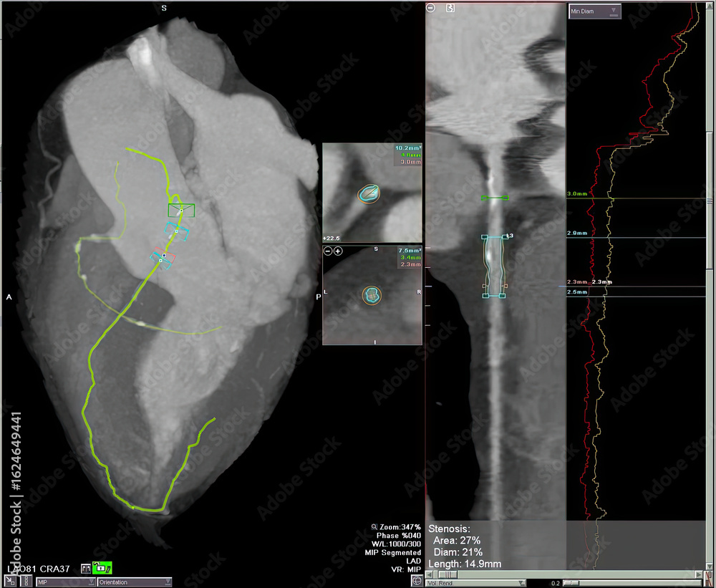Open the Orientation dropdown

[135, 582]
